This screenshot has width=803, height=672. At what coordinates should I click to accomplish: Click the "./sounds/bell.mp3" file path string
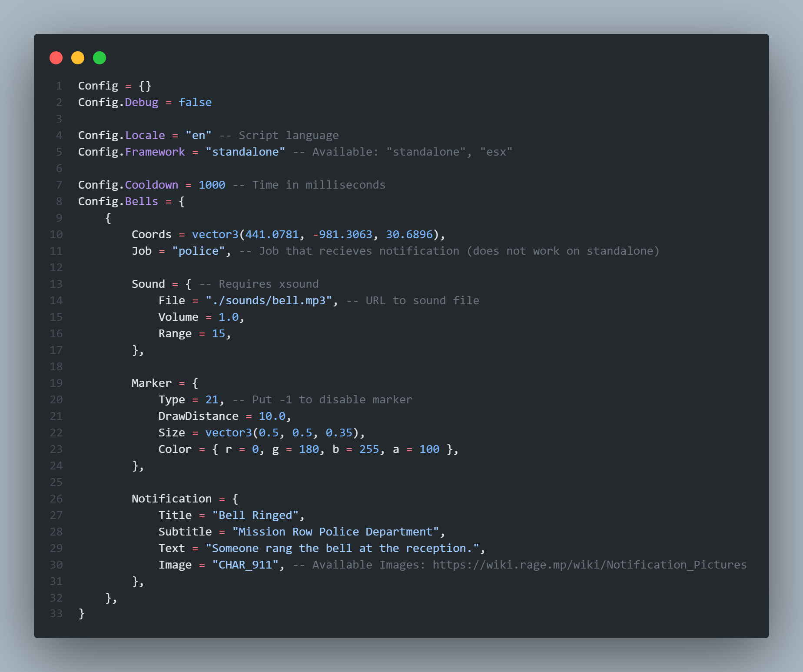point(269,300)
